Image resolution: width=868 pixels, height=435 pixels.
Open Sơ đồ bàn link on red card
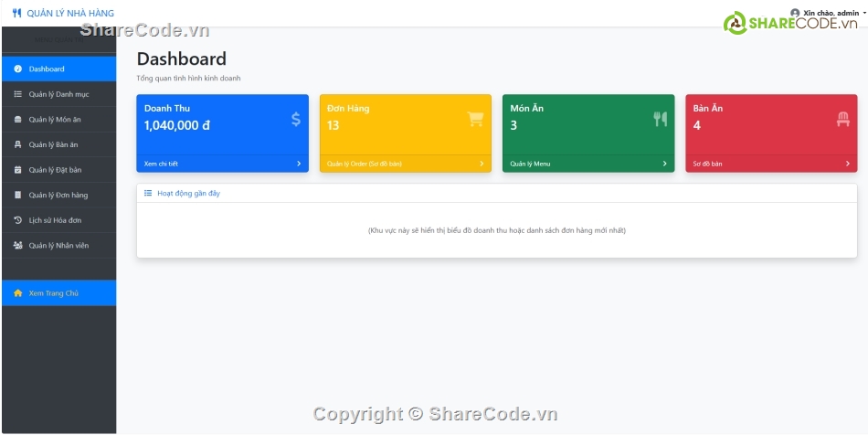[707, 164]
